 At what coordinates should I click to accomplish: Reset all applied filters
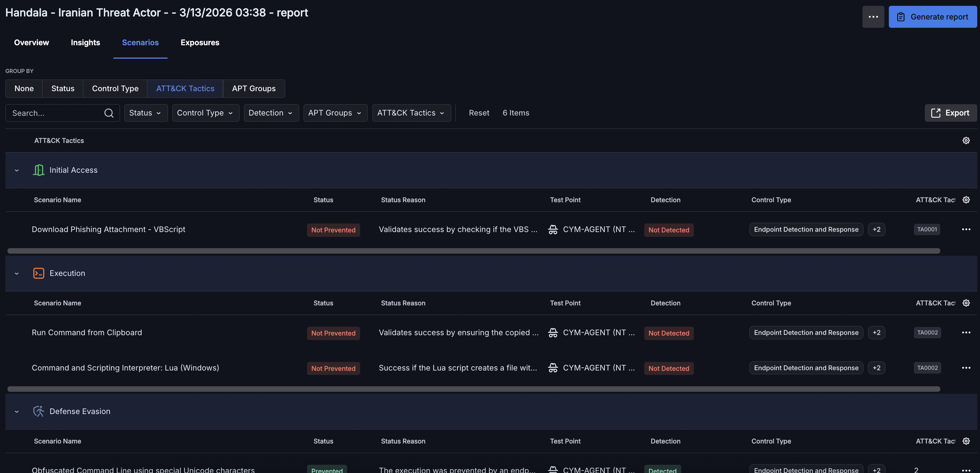tap(479, 113)
